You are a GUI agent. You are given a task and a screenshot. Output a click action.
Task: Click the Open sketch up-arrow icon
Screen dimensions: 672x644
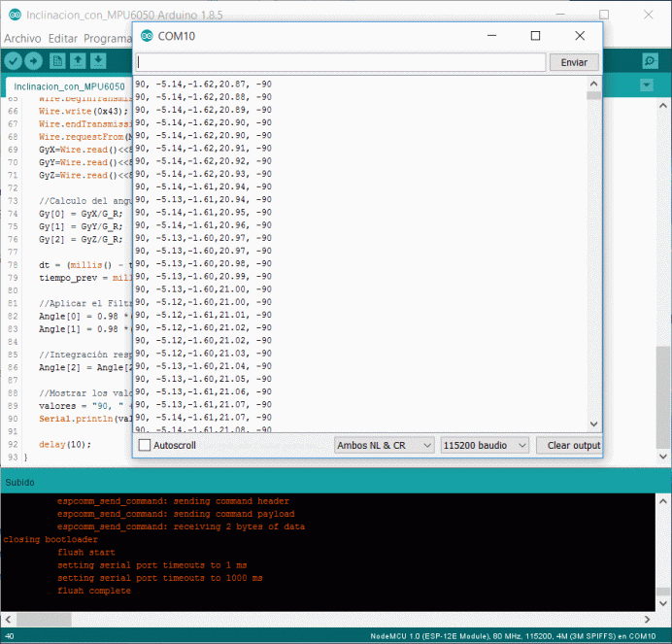(79, 61)
